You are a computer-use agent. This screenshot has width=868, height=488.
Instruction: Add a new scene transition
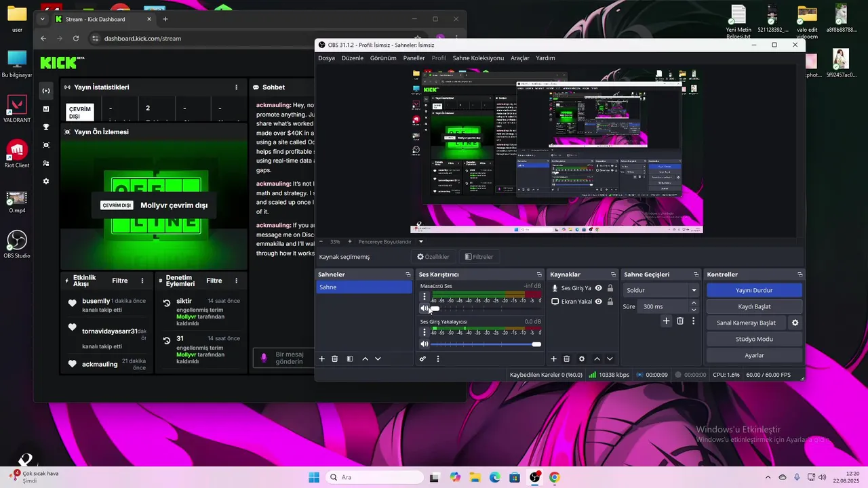[x=666, y=321]
